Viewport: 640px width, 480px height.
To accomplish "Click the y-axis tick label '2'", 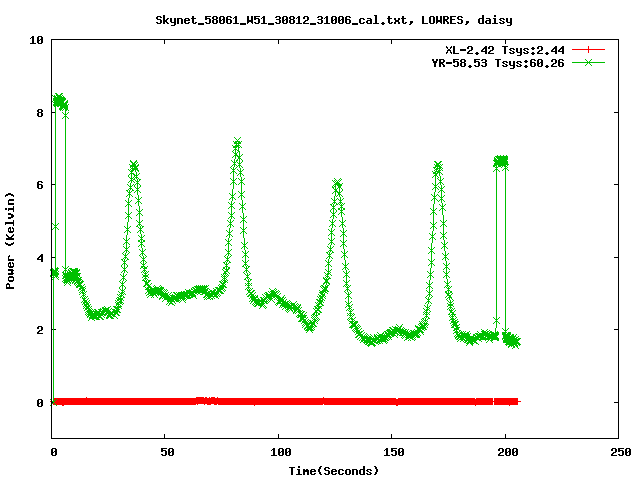I will (40, 330).
